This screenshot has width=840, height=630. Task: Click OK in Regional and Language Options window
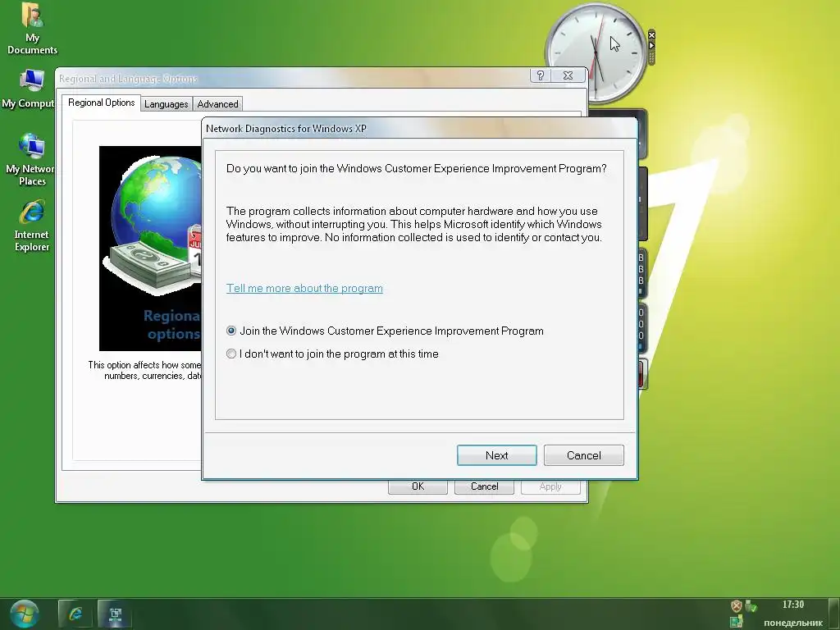pos(418,487)
